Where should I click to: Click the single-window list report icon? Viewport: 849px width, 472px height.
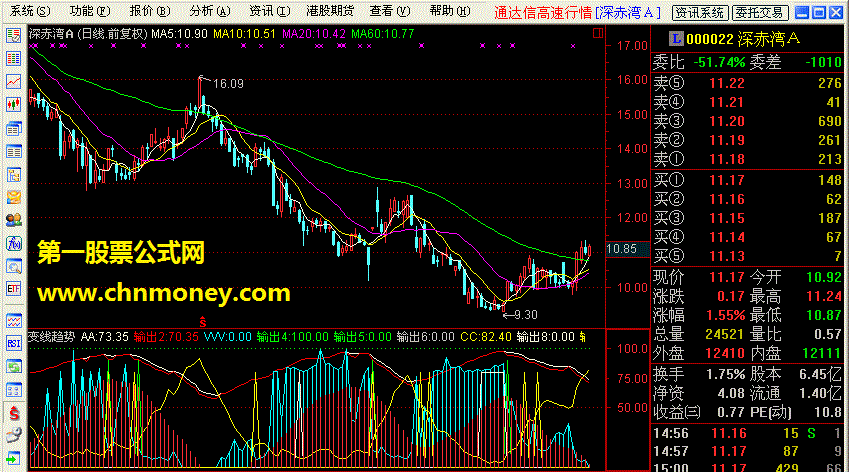14,152
